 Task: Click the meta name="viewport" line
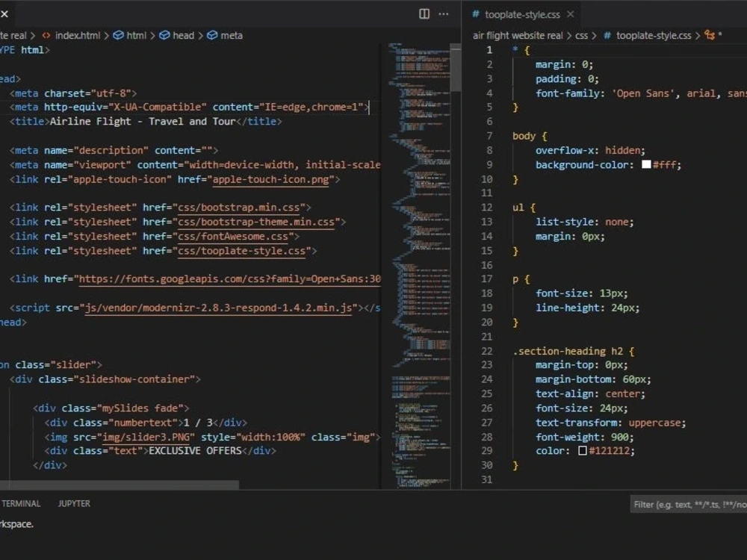click(x=195, y=165)
